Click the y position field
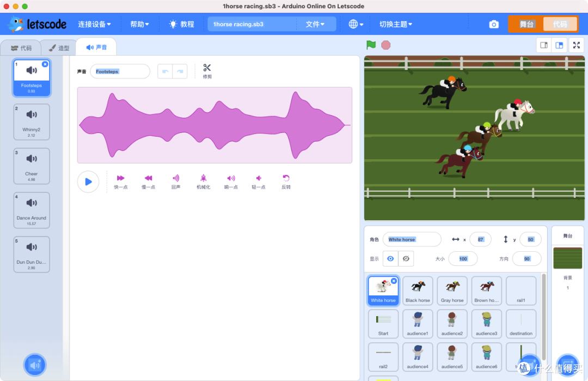588x381 pixels. [530, 239]
